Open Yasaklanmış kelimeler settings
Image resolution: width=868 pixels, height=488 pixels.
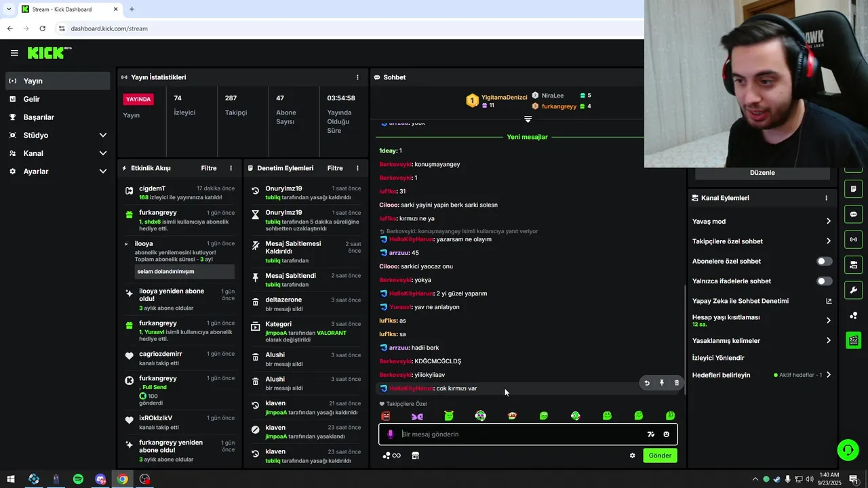[762, 341]
